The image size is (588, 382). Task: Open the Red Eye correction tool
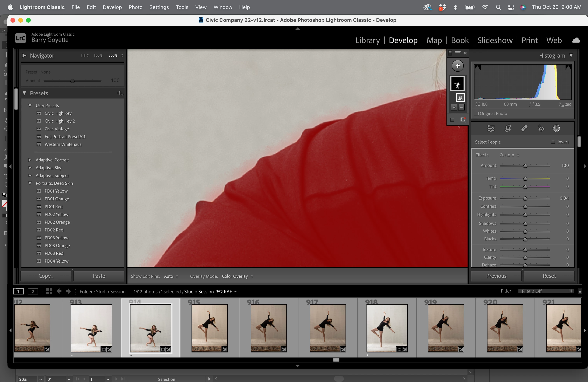tap(541, 128)
